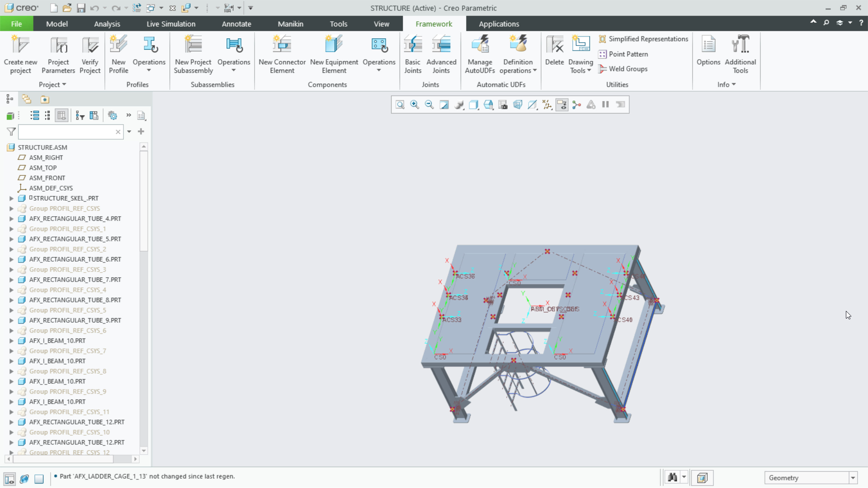Switch to the Model tab

pyautogui.click(x=57, y=24)
